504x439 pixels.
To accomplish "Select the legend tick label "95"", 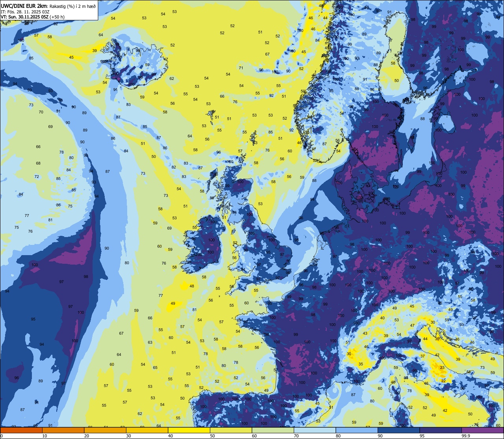I will tap(422, 436).
